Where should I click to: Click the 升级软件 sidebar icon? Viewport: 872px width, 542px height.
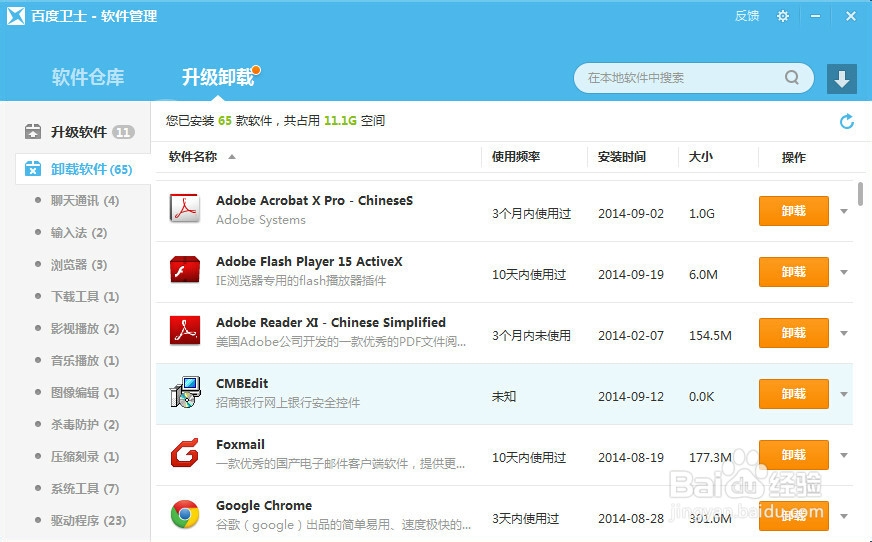33,132
